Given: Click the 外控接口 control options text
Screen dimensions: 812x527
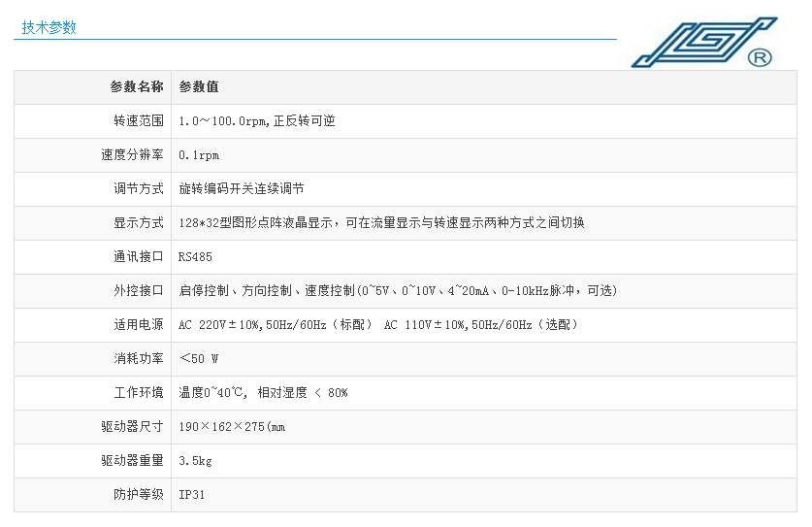Looking at the screenshot, I should (x=398, y=291).
